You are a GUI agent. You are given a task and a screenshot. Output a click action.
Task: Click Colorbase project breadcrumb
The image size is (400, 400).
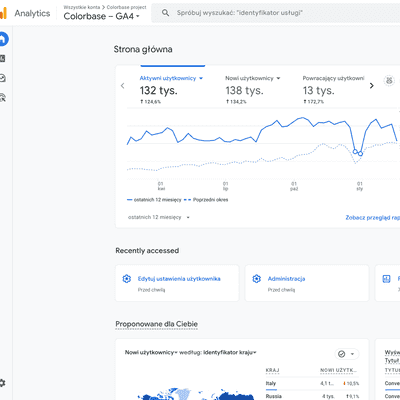pos(126,7)
